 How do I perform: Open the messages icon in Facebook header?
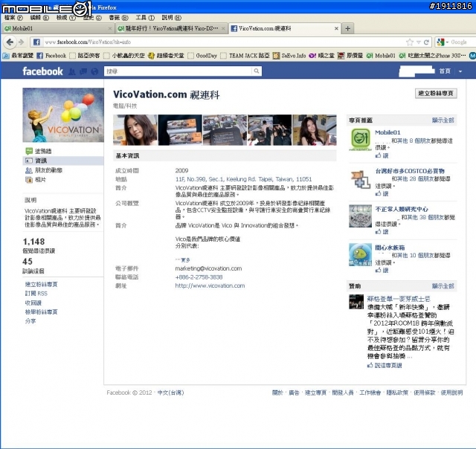coord(83,71)
